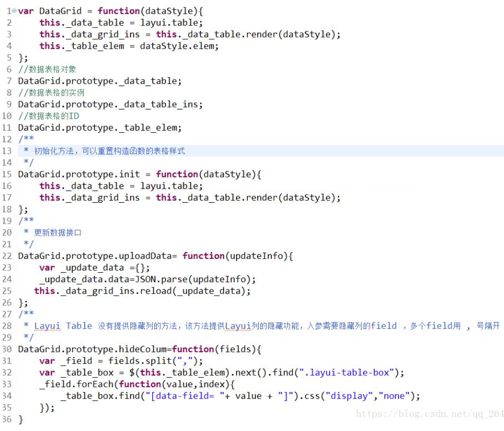This screenshot has height=431, width=504.
Task: Click 'DataGrid.prototype._table_elem;' on line 11
Action: click(100, 128)
